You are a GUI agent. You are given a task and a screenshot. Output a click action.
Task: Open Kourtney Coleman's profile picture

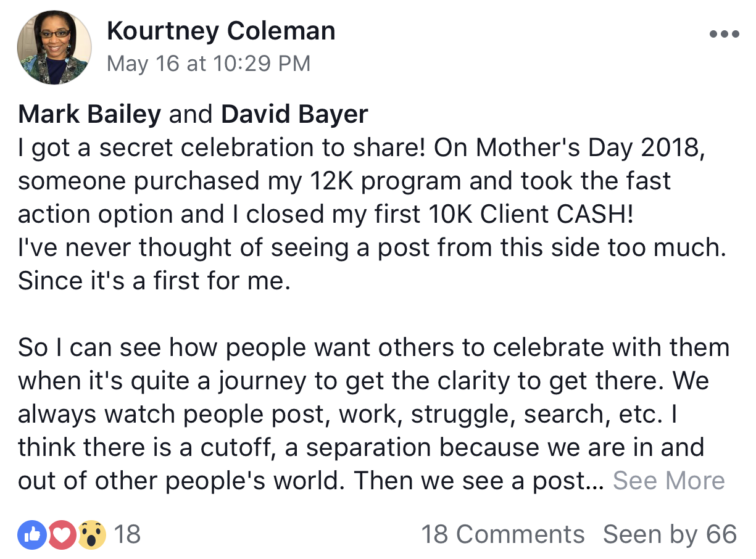(55, 47)
